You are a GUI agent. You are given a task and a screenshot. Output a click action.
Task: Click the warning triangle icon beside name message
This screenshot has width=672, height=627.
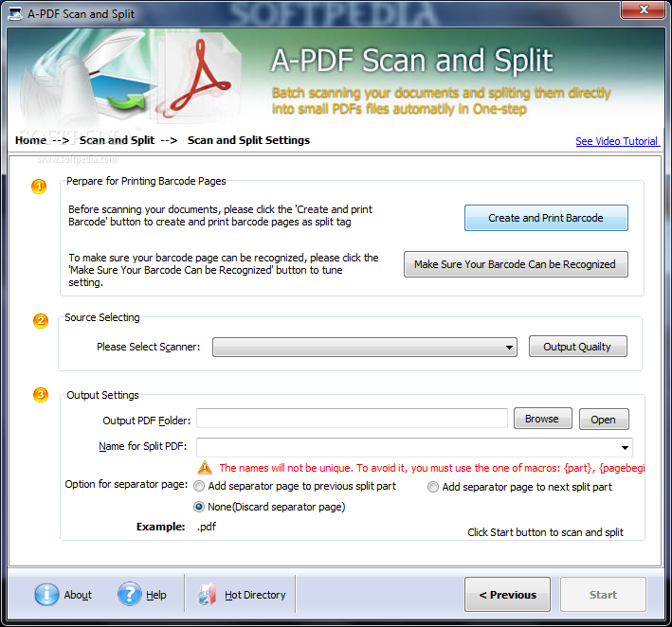pyautogui.click(x=205, y=467)
